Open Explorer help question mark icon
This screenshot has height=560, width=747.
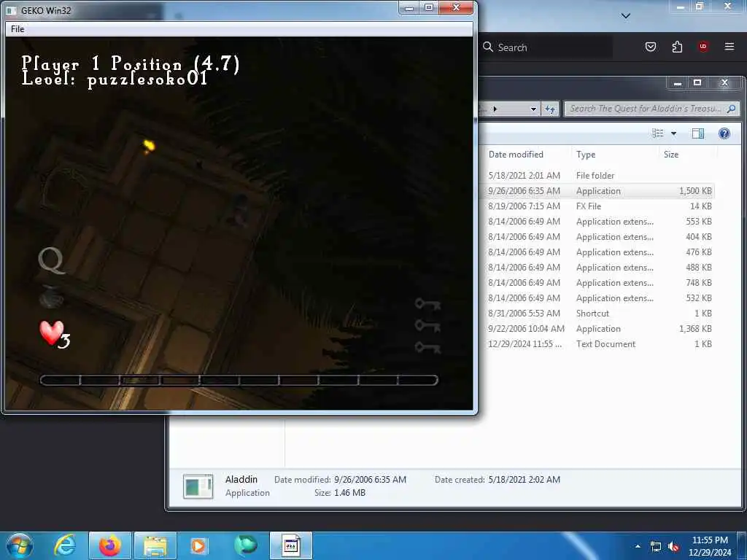724,133
